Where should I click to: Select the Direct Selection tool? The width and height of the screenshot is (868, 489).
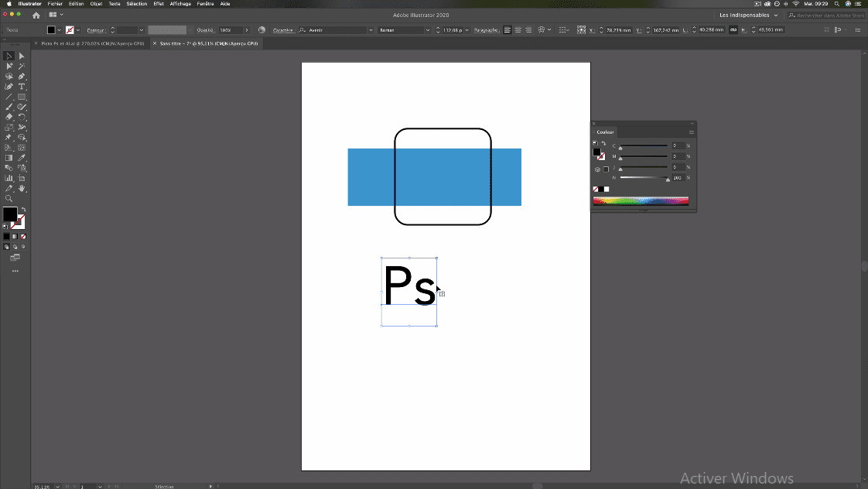[x=22, y=56]
